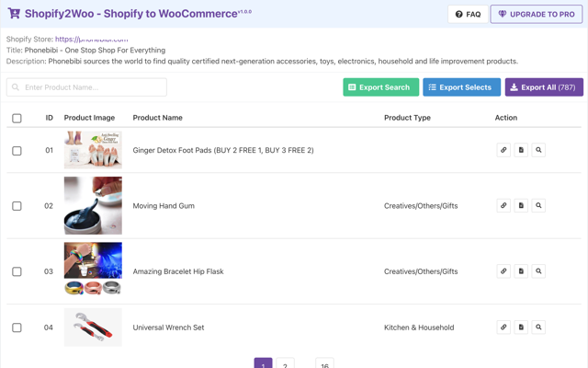This screenshot has height=368, width=588.
Task: Open Ginger Detox Foot Pads product thumbnail
Action: [93, 150]
